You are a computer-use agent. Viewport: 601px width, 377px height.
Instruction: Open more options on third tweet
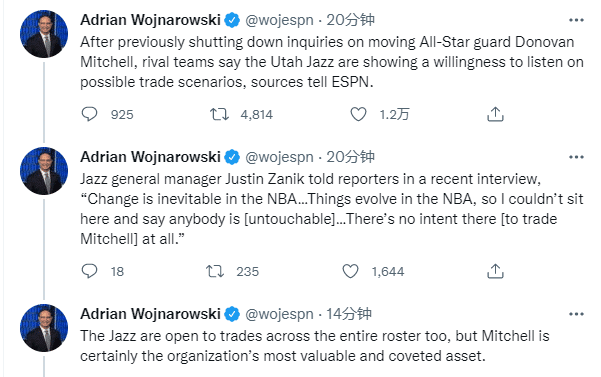tap(576, 314)
